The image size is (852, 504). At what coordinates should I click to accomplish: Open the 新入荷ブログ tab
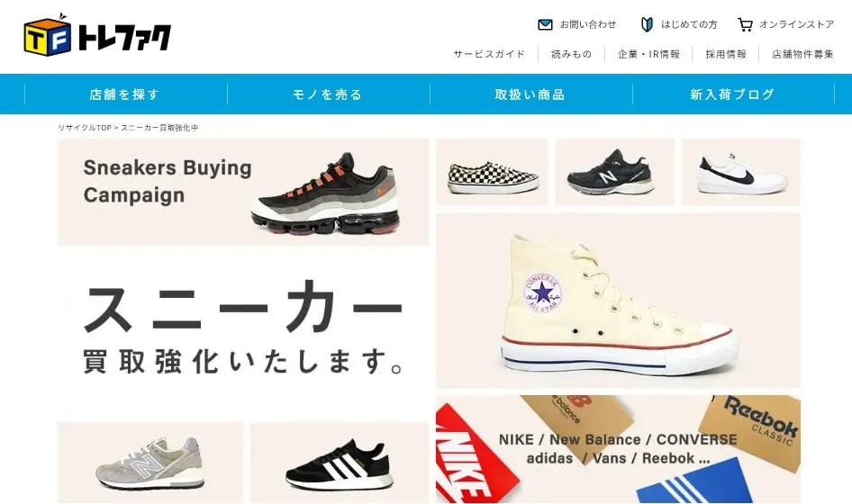coord(733,94)
